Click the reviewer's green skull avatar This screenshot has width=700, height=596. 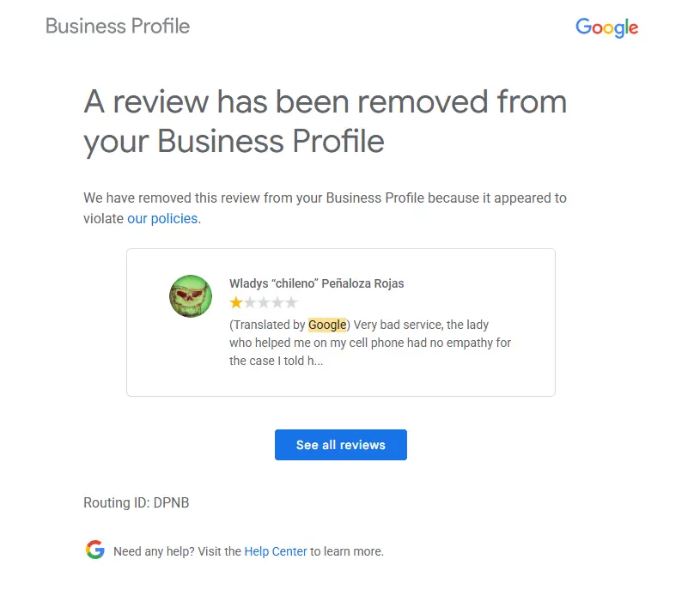coord(191,296)
